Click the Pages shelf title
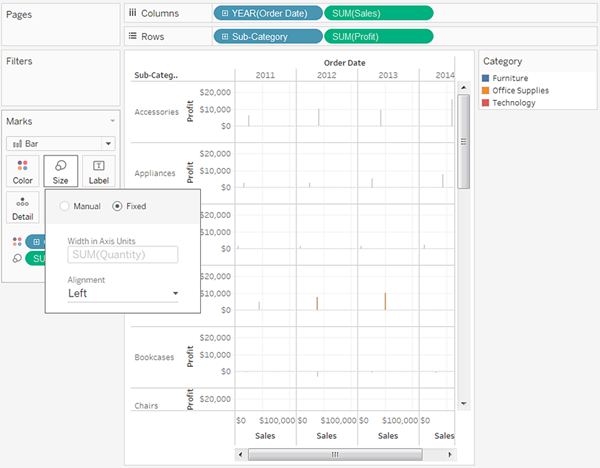 19,15
